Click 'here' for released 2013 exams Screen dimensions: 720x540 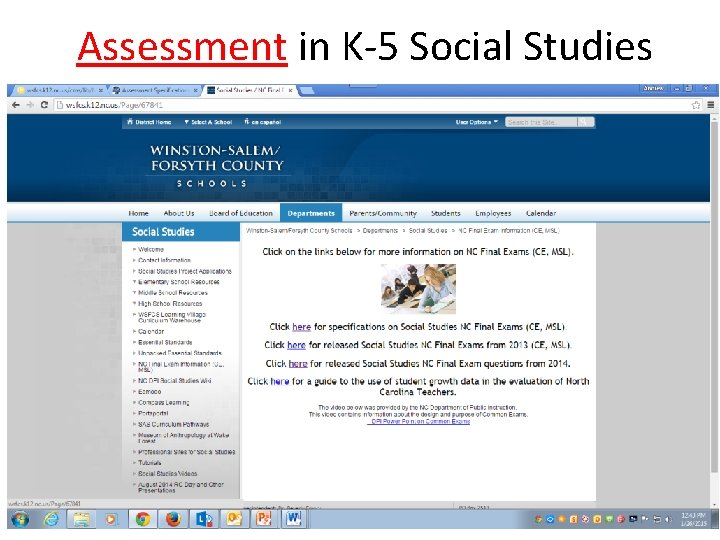point(296,345)
